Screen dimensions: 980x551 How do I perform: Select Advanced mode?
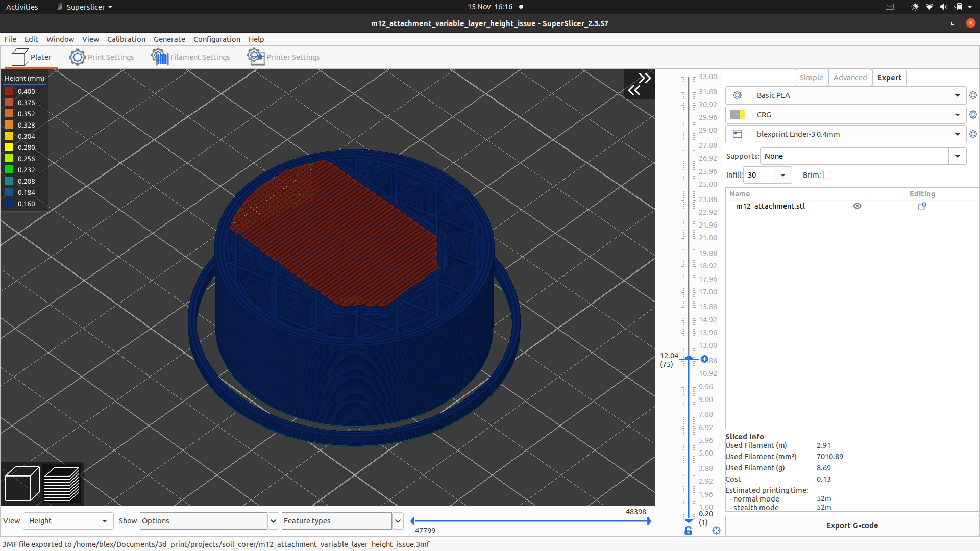coord(850,78)
